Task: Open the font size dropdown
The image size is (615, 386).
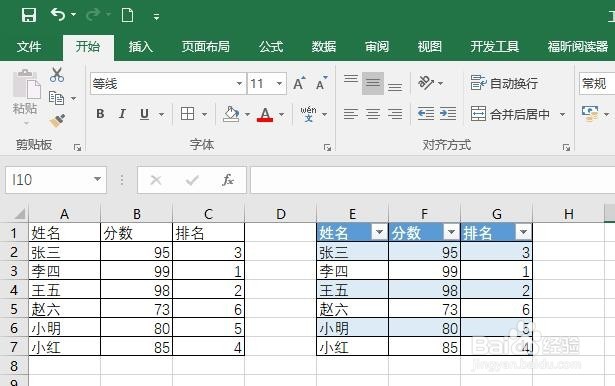Action: click(x=279, y=84)
